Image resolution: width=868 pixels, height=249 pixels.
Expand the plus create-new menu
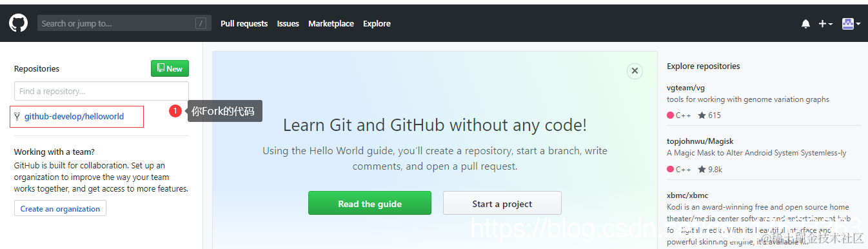pyautogui.click(x=825, y=24)
